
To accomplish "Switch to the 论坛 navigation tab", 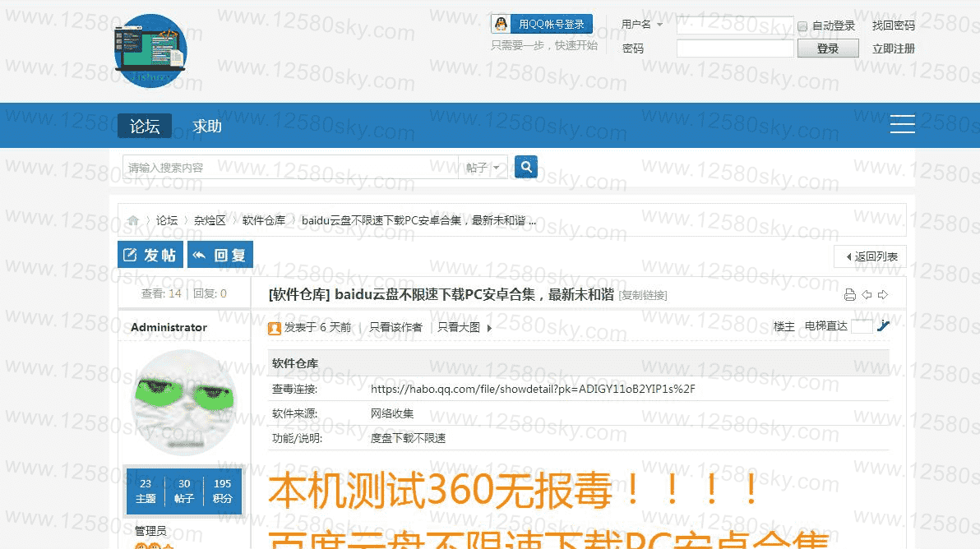I will pyautogui.click(x=145, y=127).
